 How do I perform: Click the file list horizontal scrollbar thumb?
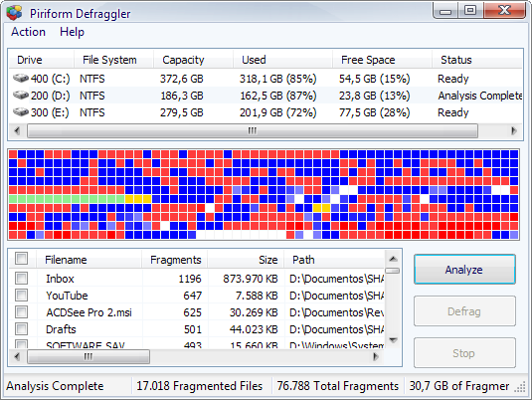point(89,356)
